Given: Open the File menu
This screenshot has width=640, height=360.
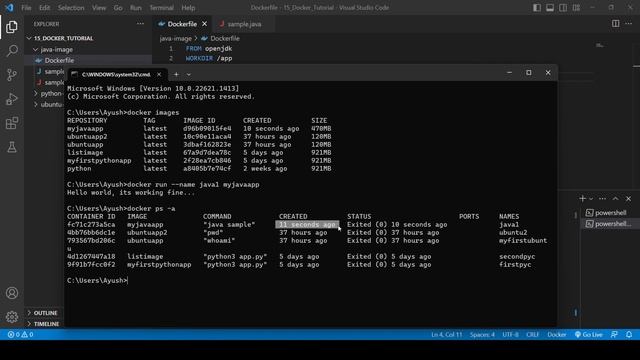Looking at the screenshot, I should (x=26, y=7).
